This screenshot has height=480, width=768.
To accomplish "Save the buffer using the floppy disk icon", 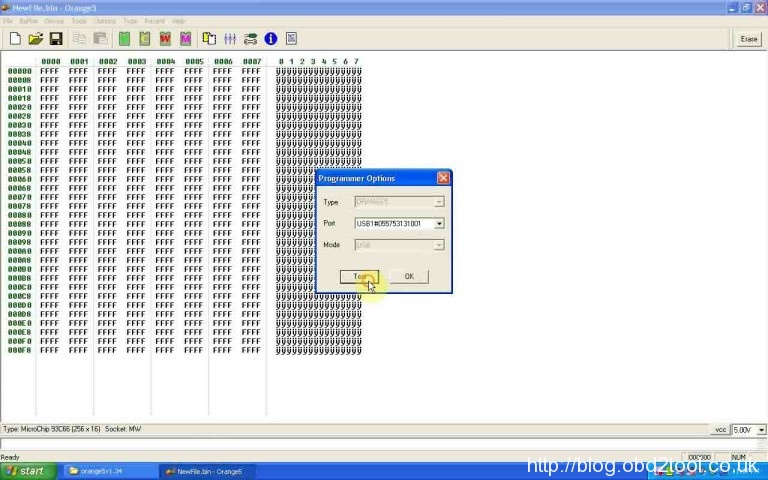I will (56, 39).
